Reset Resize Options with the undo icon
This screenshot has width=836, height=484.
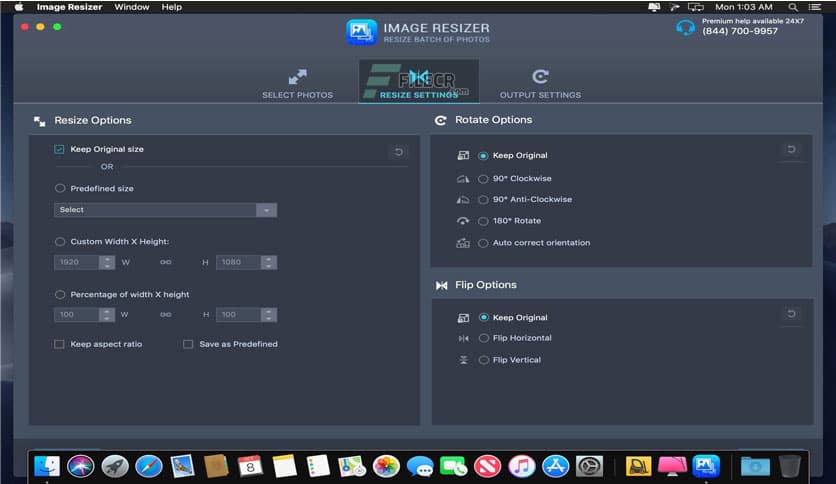(398, 152)
